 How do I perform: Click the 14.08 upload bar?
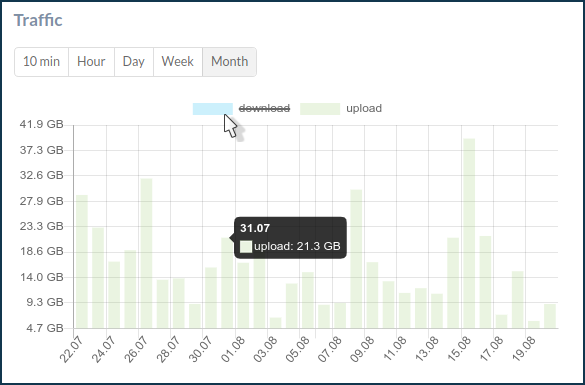coord(453,283)
